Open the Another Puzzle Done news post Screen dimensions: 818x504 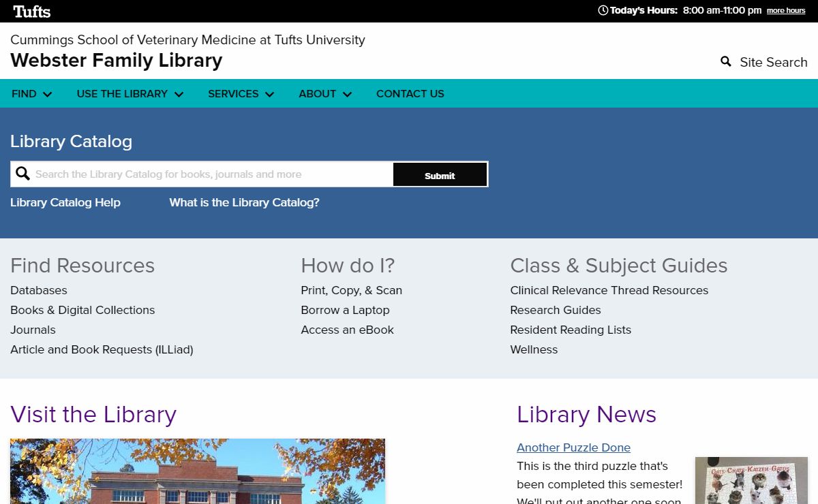point(573,447)
